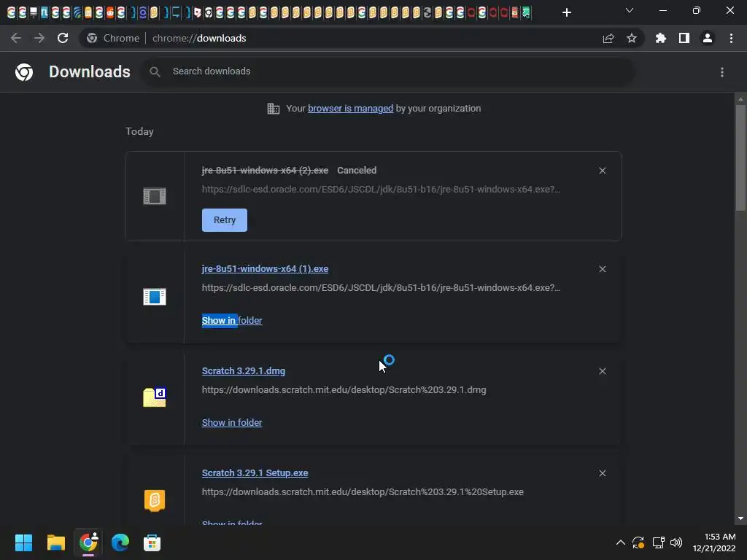Click the scrollbar down arrow
Screen dimensions: 747x560
[740, 518]
